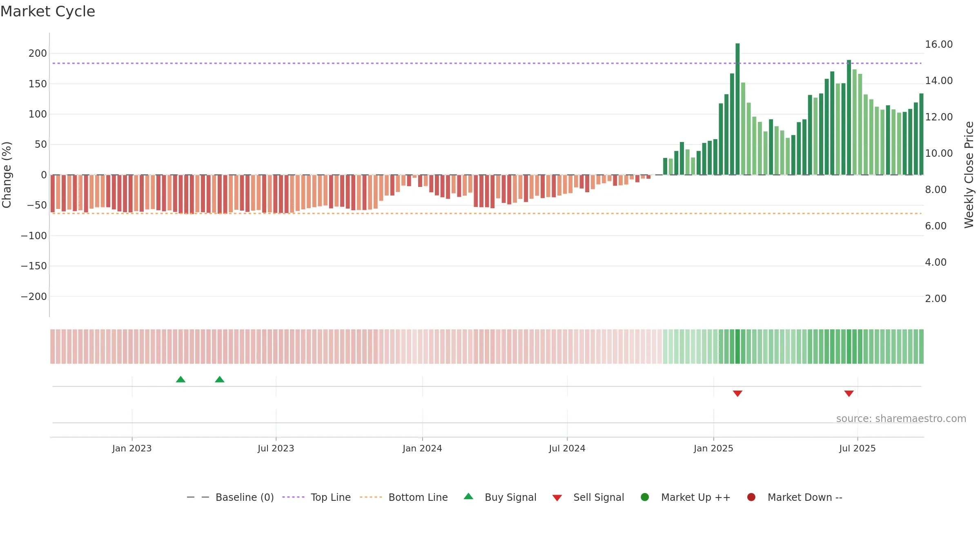
Task: Click the Jul 2023 axis label
Action: point(276,448)
